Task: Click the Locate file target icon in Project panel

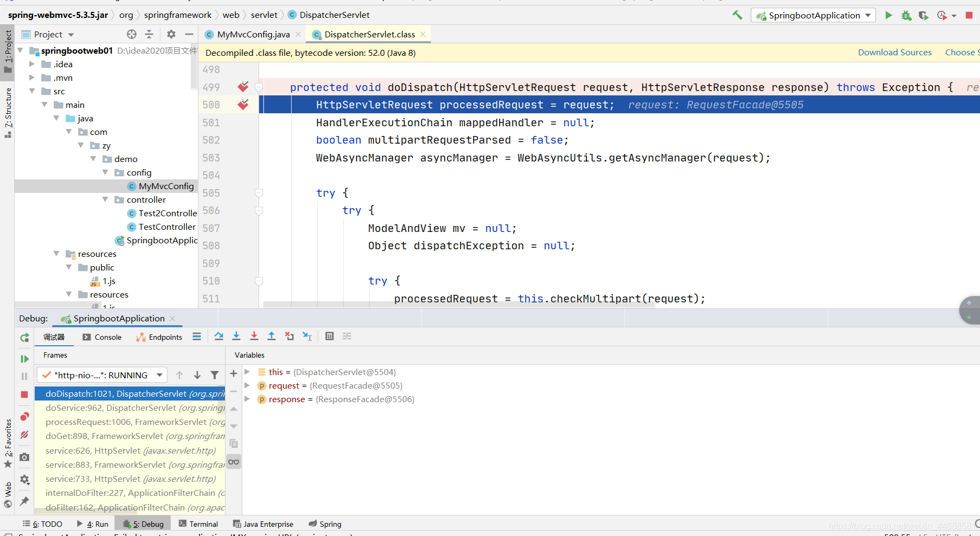Action: (132, 34)
